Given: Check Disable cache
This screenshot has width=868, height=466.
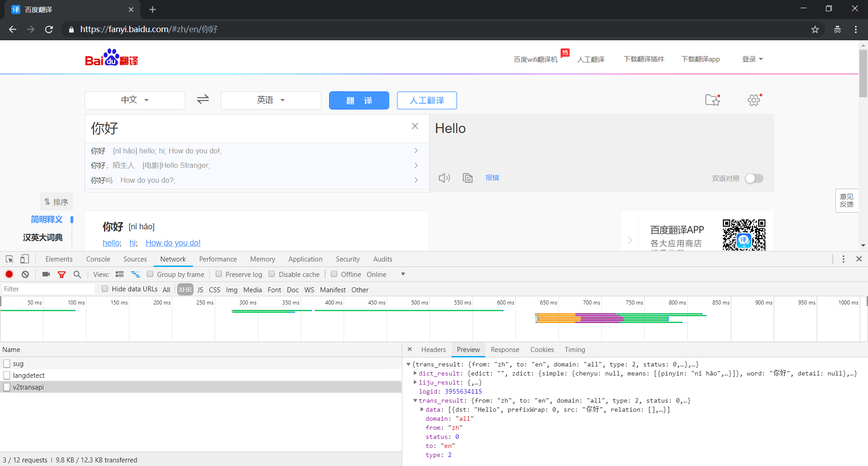Looking at the screenshot, I should pos(272,274).
